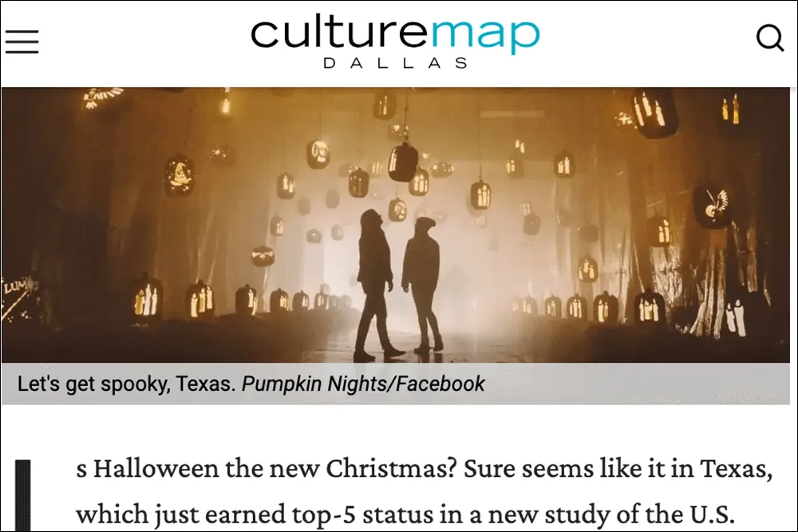The width and height of the screenshot is (798, 532).
Task: Open the hamburger navigation menu
Action: click(22, 41)
